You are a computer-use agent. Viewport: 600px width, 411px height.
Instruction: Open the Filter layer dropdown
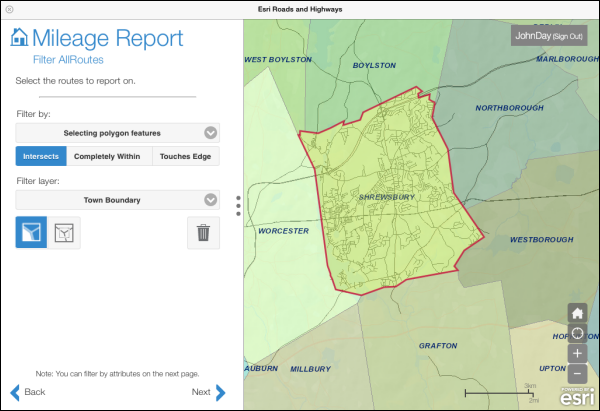[x=117, y=200]
